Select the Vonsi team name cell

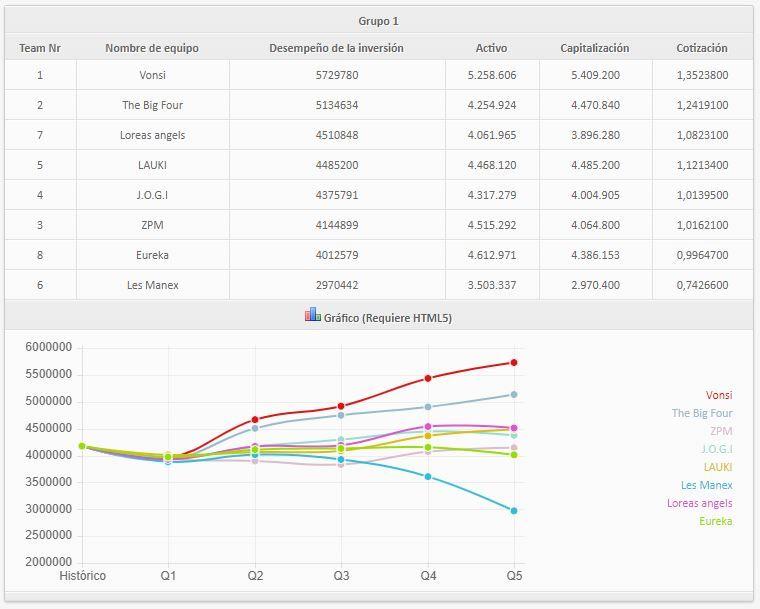(x=152, y=75)
